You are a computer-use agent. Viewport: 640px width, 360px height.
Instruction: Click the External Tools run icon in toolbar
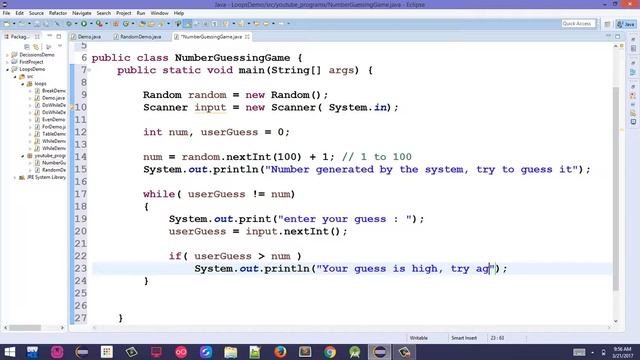pos(99,24)
